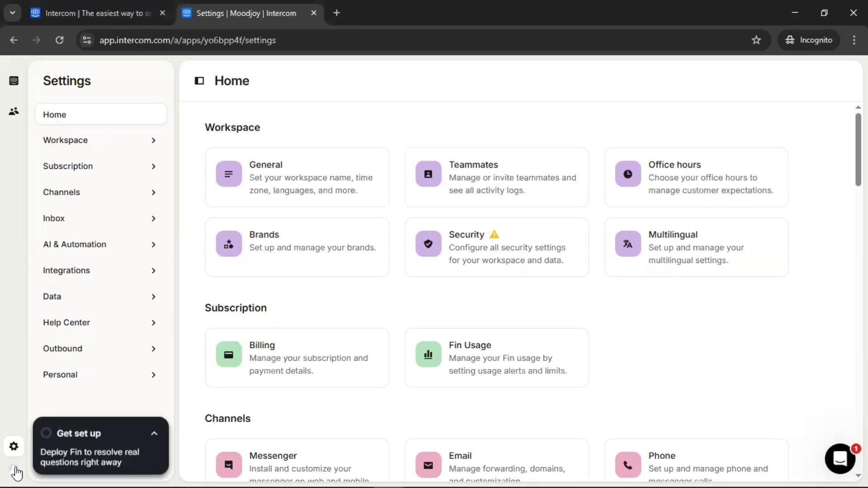Image resolution: width=868 pixels, height=488 pixels.
Task: Click the page's vertical scrollbar thumb
Action: pyautogui.click(x=858, y=149)
